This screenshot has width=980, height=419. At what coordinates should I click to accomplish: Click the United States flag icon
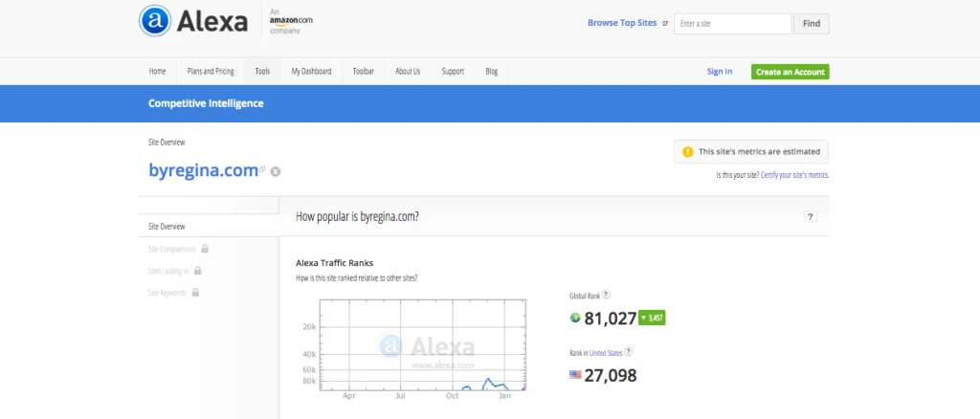(x=575, y=375)
